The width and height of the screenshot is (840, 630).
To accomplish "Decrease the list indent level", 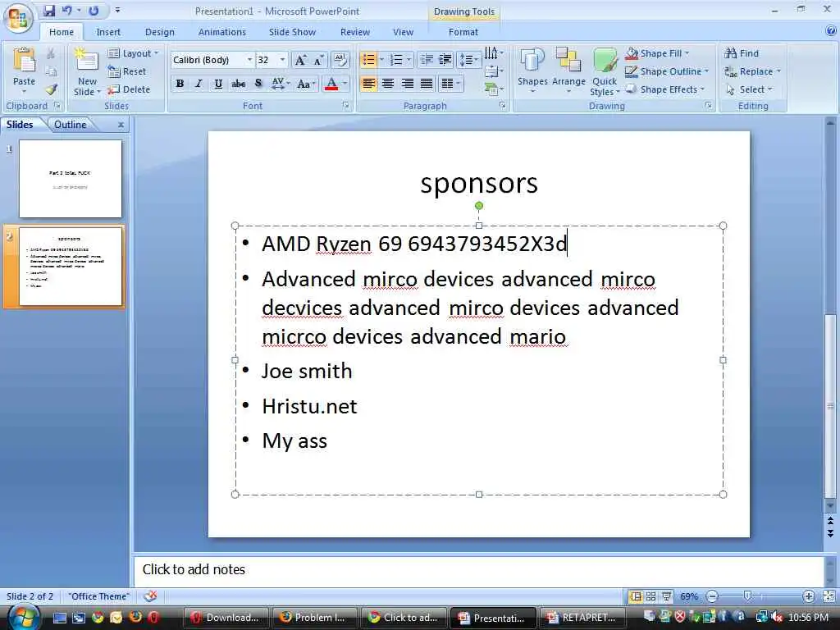I will pos(427,59).
